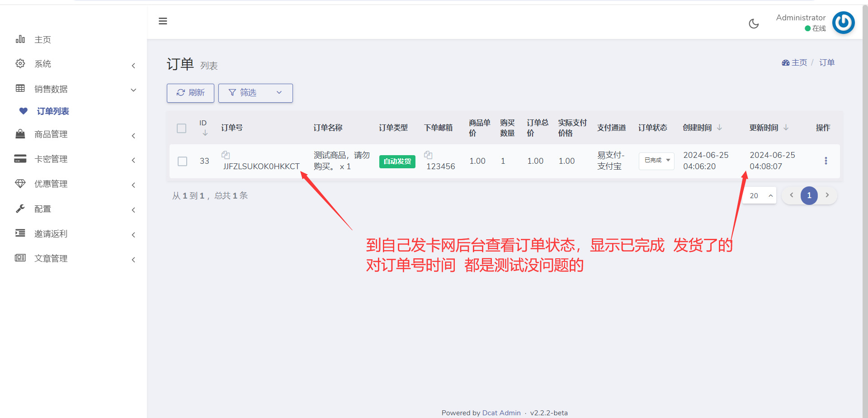This screenshot has height=418, width=868.
Task: Sort by 更新时间 arrow icon
Action: 786,128
